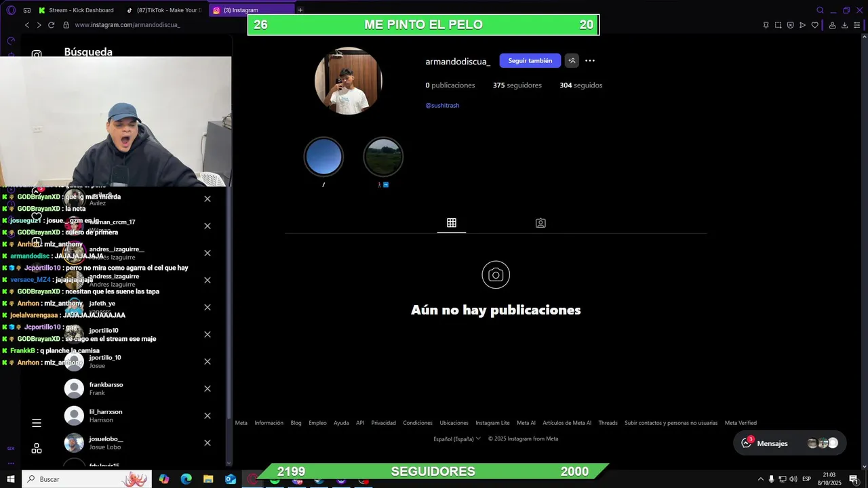Open the Windows notification center
The height and width of the screenshot is (488, 868).
854,479
